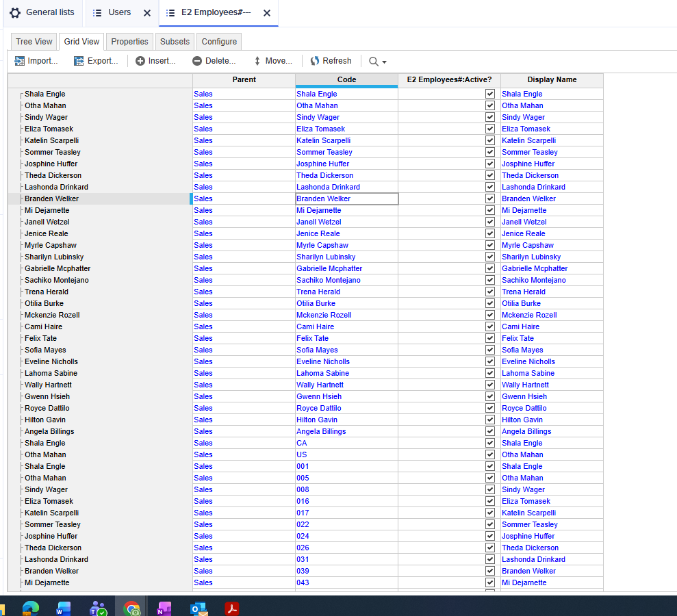Open Microsoft Teams from the taskbar
Screen dimensions: 677x616
(98, 608)
